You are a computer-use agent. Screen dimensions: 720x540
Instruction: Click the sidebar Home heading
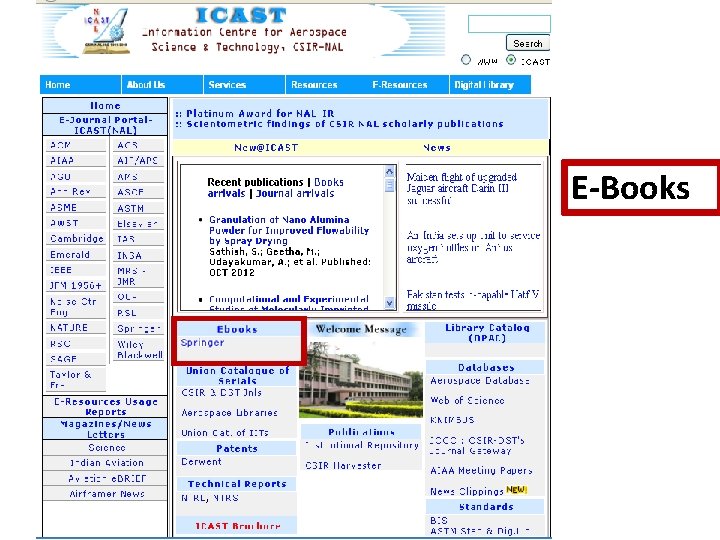click(105, 106)
